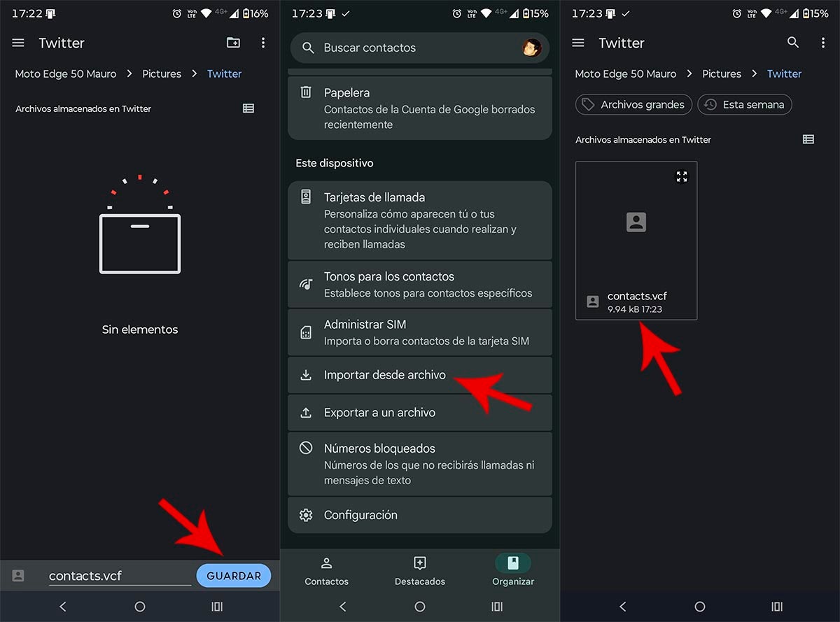
Task: Select Exportar a un archivo
Action: pyautogui.click(x=420, y=413)
